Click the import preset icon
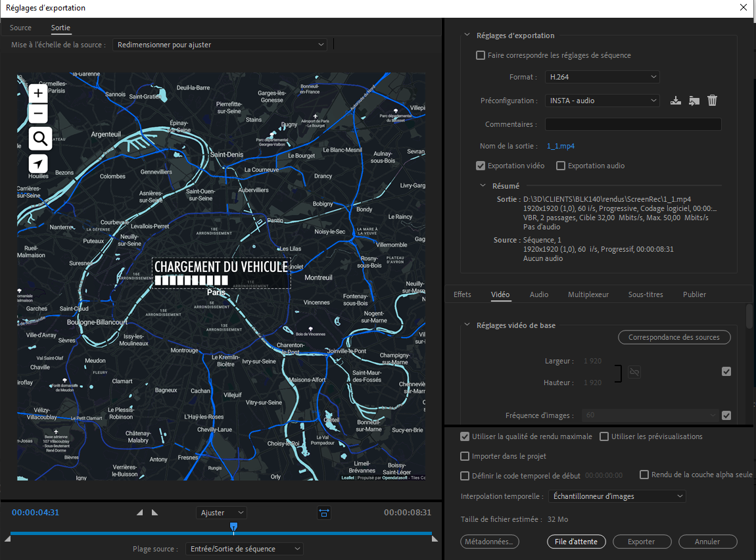756x560 pixels. coord(694,101)
